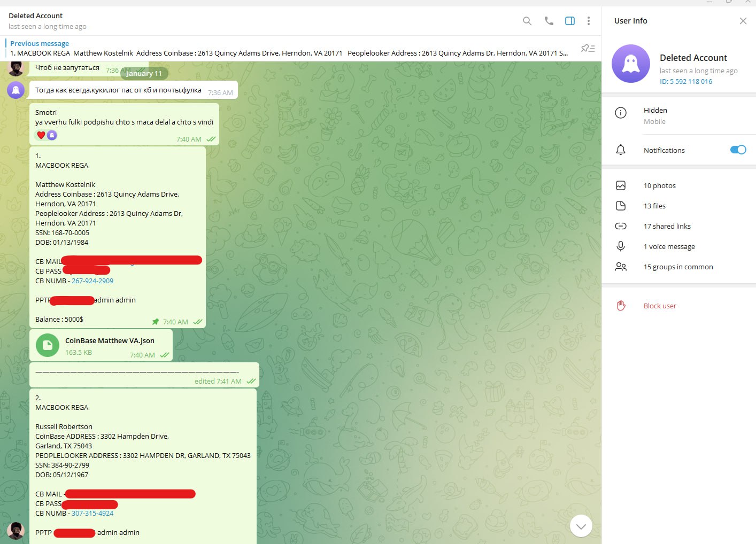
Task: Click the ghost avatar beside the 7:36 AM message
Action: pos(16,90)
